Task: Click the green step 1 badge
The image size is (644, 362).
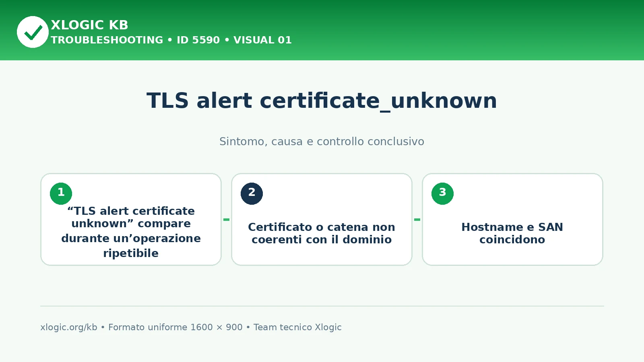Action: 61,193
